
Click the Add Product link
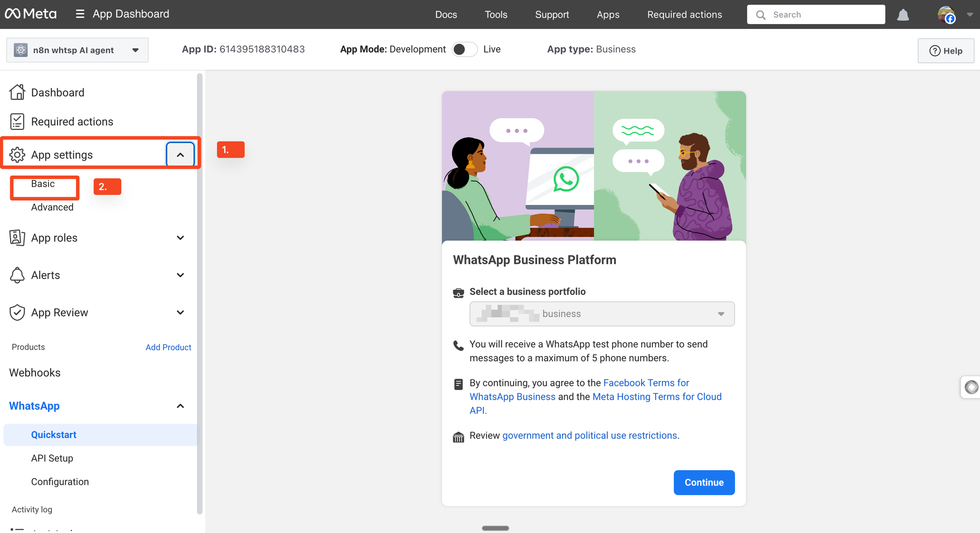(x=168, y=347)
